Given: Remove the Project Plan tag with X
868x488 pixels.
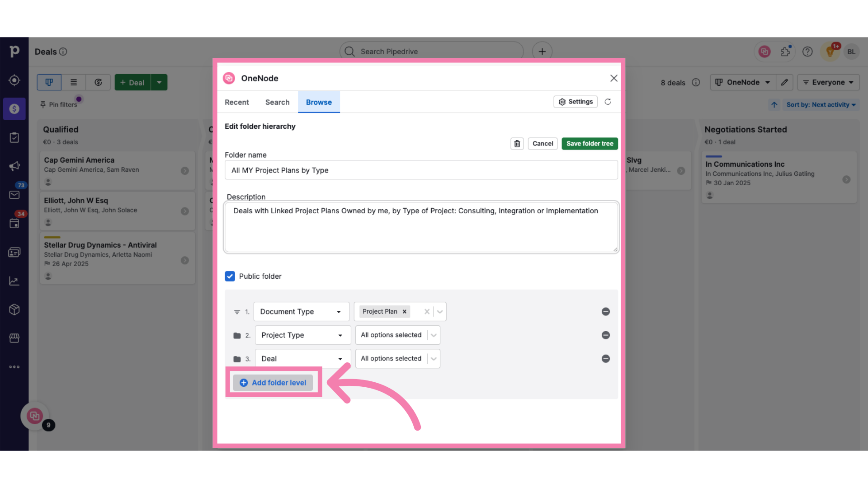Looking at the screenshot, I should pyautogui.click(x=405, y=311).
